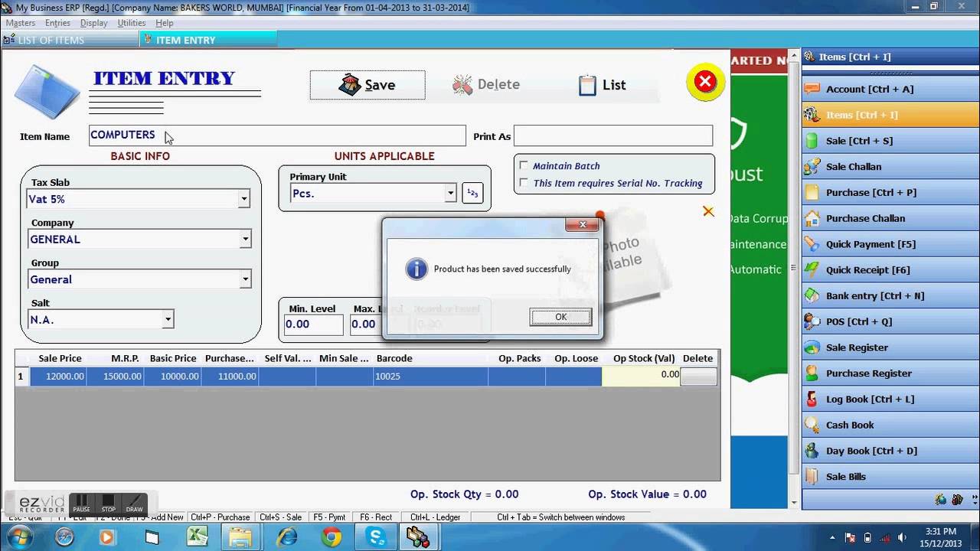The image size is (980, 551).
Task: Open the Masters menu
Action: pos(21,23)
